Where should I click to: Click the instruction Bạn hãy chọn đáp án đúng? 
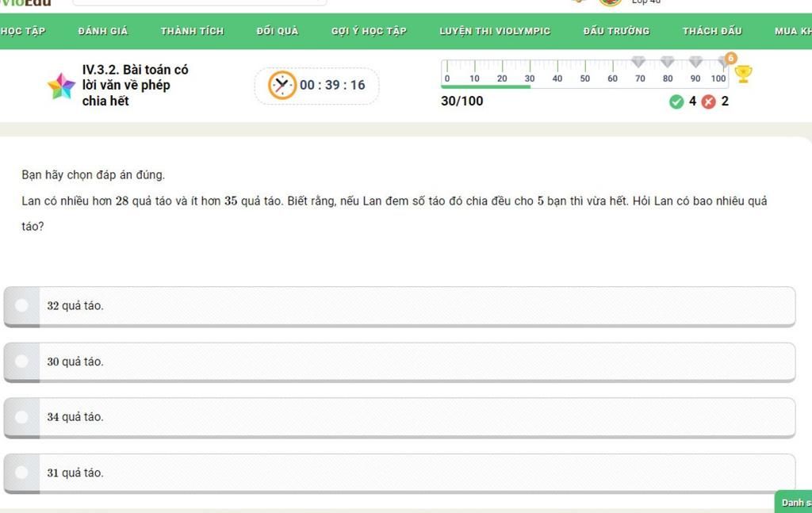click(94, 175)
